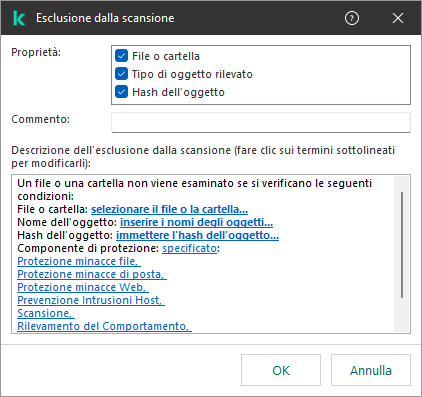Toggle Tipo di oggetto rilevato checkbox
This screenshot has height=397, width=422.
click(121, 74)
